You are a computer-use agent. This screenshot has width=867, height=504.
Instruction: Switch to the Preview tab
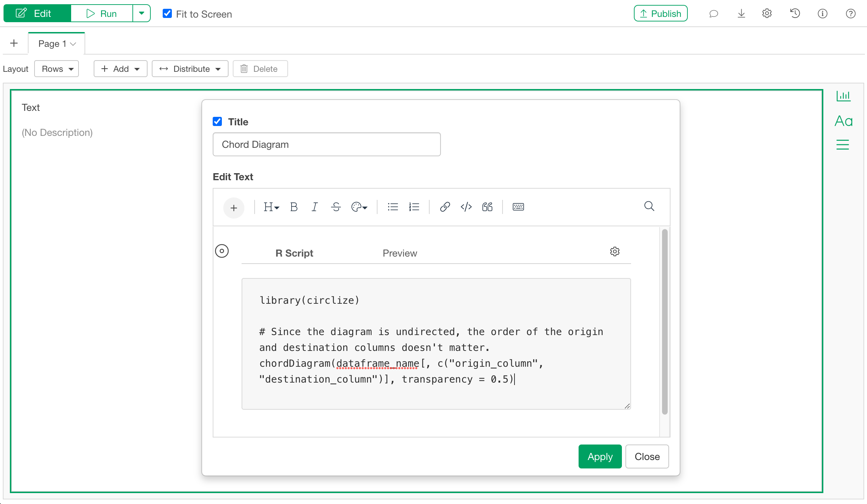tap(400, 253)
